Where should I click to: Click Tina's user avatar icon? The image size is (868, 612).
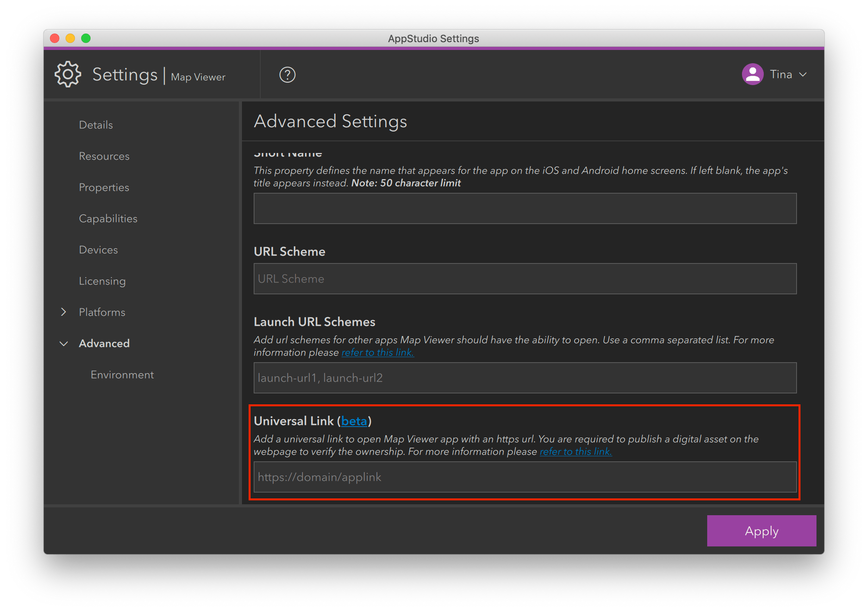(752, 74)
